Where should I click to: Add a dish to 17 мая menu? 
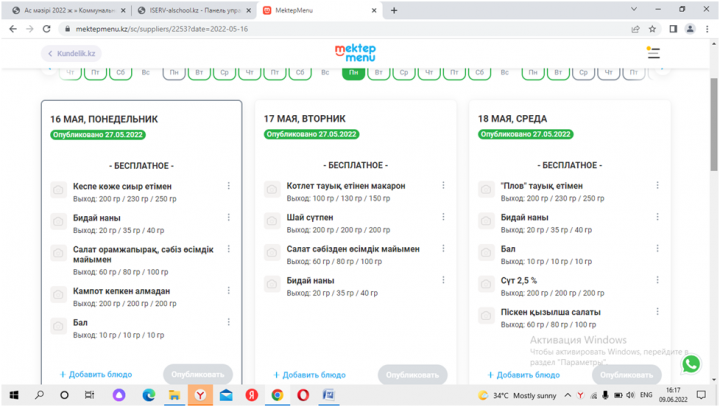tap(309, 375)
